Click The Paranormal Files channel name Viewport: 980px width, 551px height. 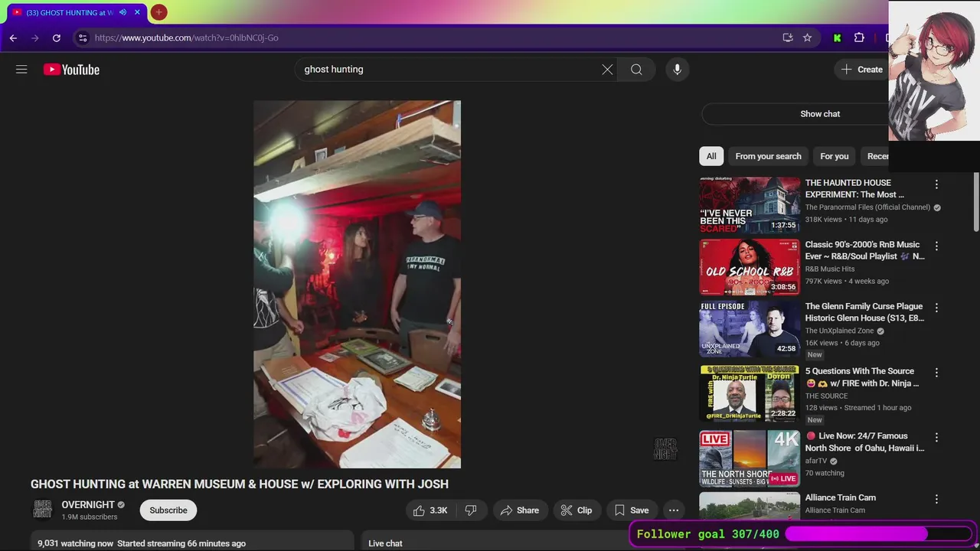(x=867, y=207)
